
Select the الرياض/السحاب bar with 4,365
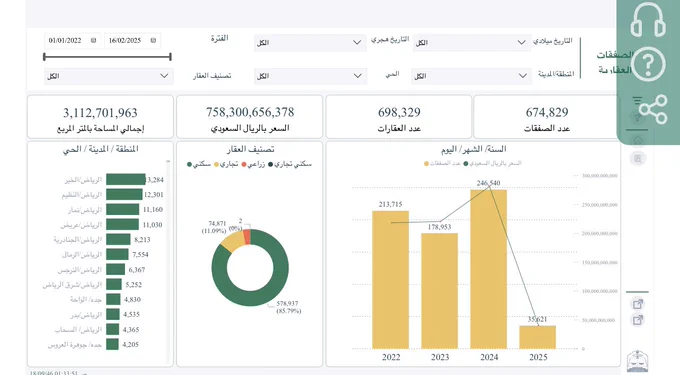point(113,329)
